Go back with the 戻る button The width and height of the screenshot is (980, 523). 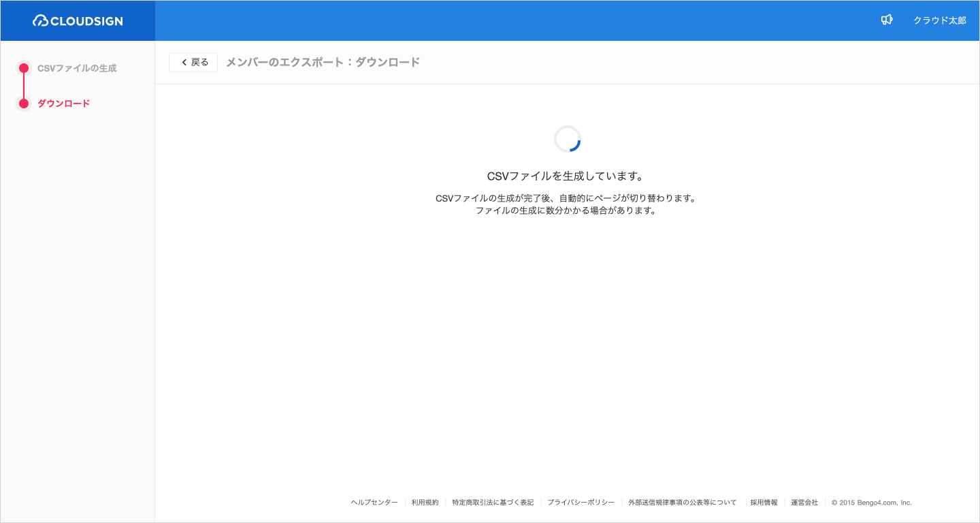pyautogui.click(x=193, y=62)
